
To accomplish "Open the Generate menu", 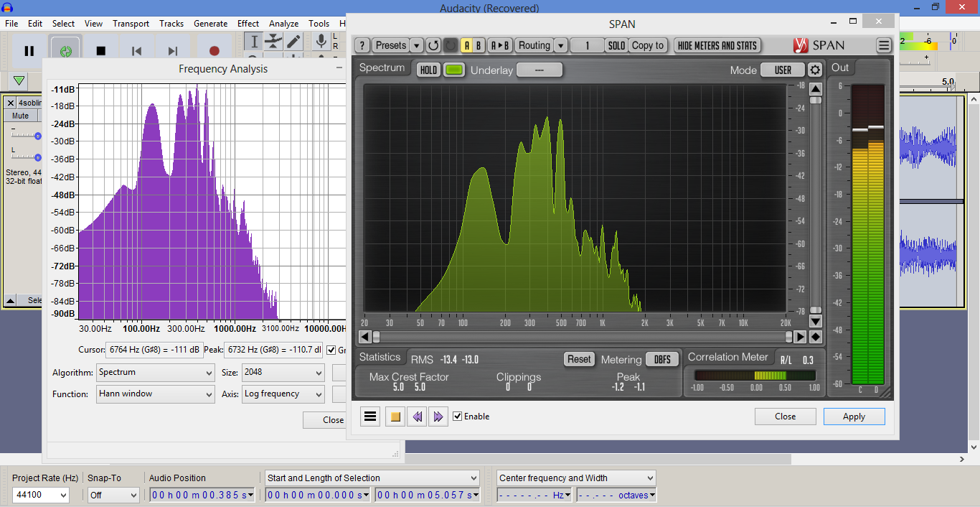I will coord(210,24).
